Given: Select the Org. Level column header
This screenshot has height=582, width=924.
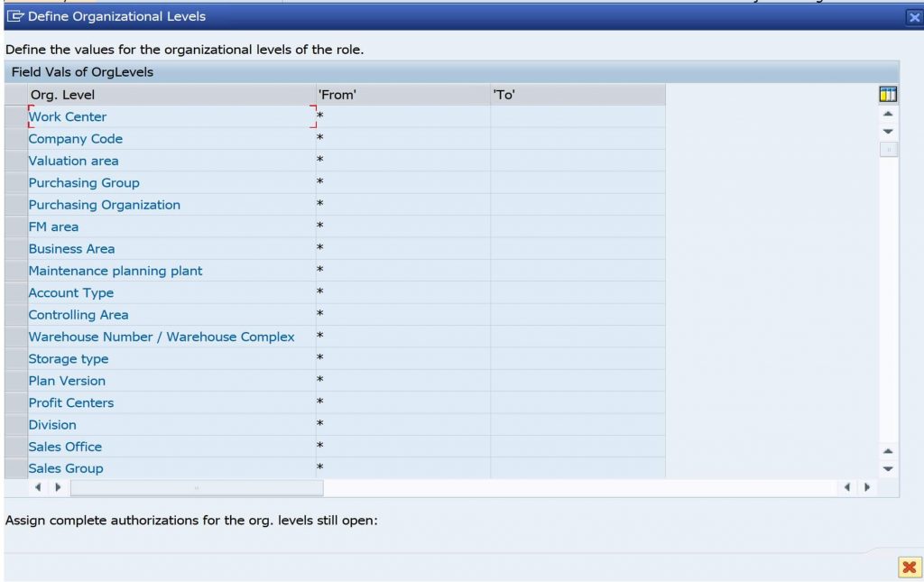Looking at the screenshot, I should [x=171, y=94].
